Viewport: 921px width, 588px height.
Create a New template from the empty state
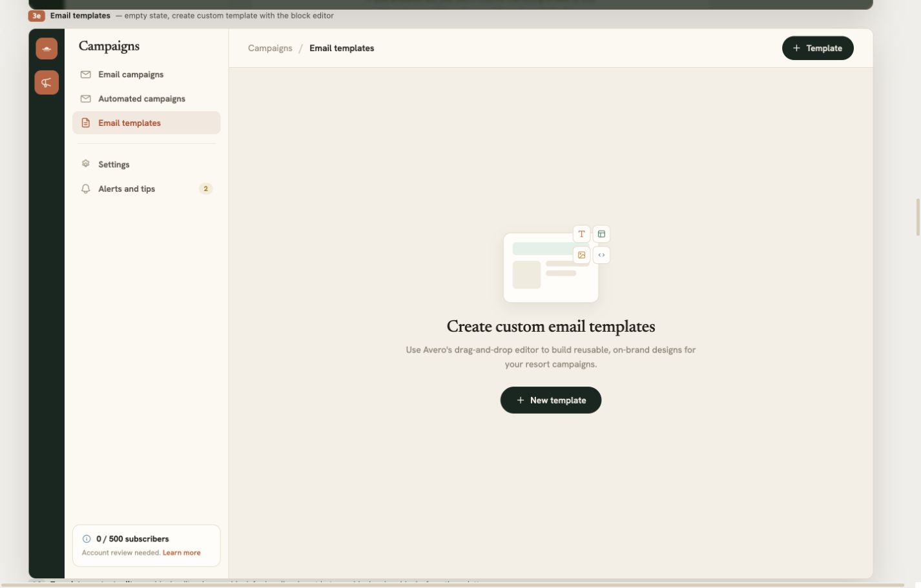point(551,400)
